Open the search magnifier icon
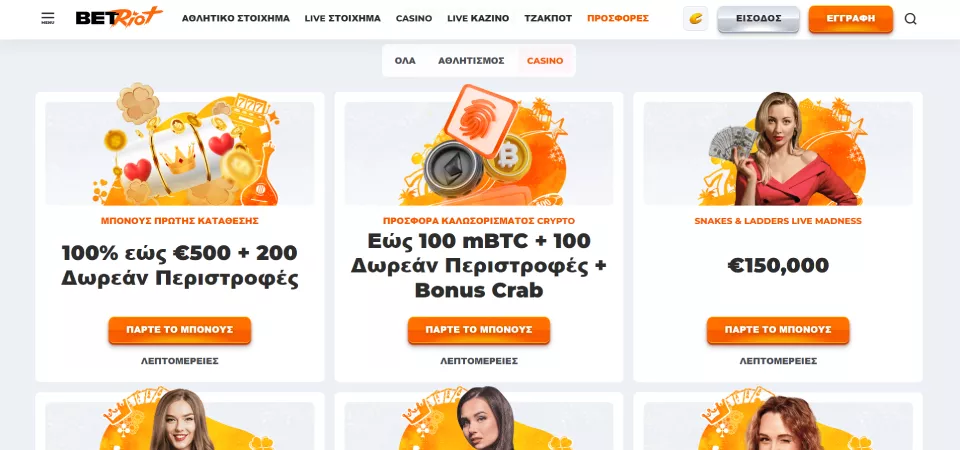 (x=910, y=18)
